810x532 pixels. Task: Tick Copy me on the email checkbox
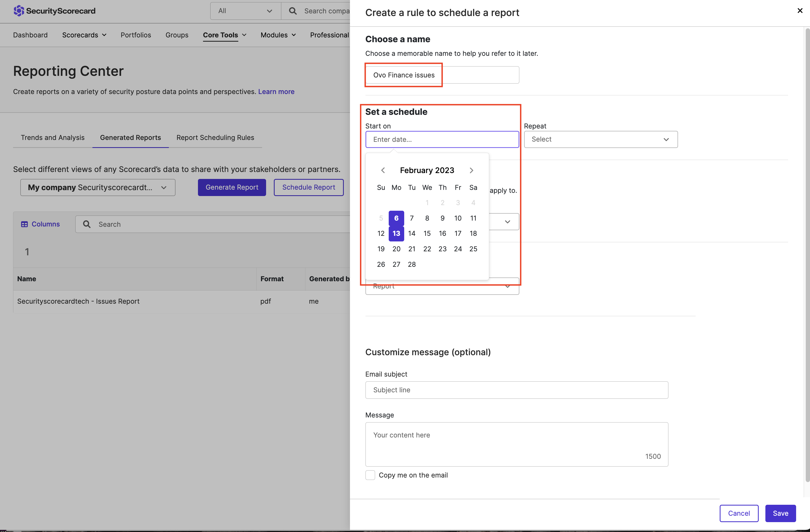tap(370, 475)
